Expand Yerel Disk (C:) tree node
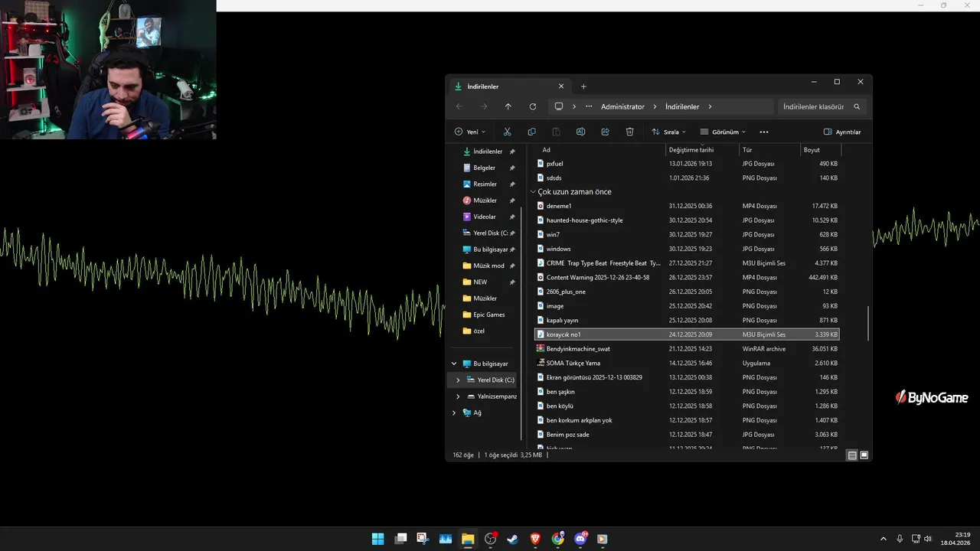The width and height of the screenshot is (980, 551). [458, 380]
